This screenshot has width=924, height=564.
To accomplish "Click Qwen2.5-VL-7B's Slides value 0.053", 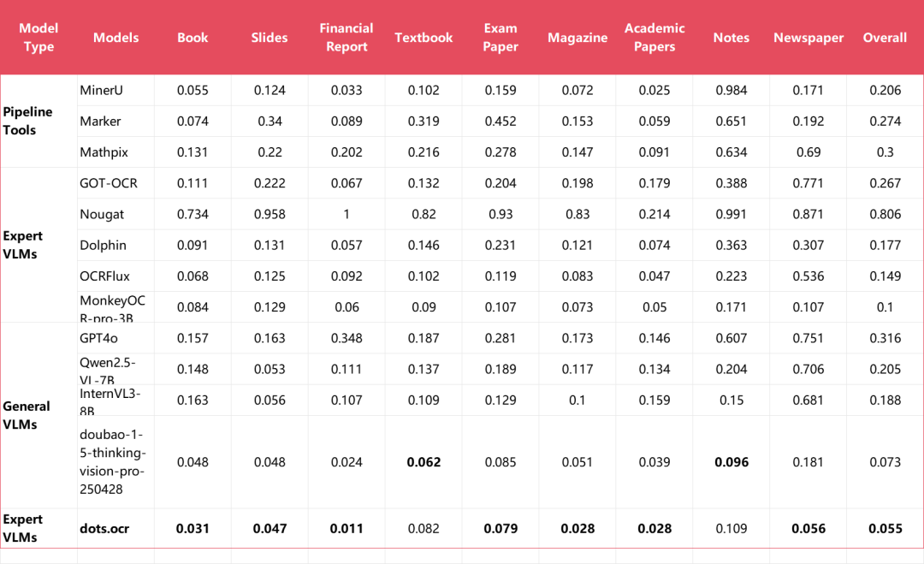I will coord(269,369).
